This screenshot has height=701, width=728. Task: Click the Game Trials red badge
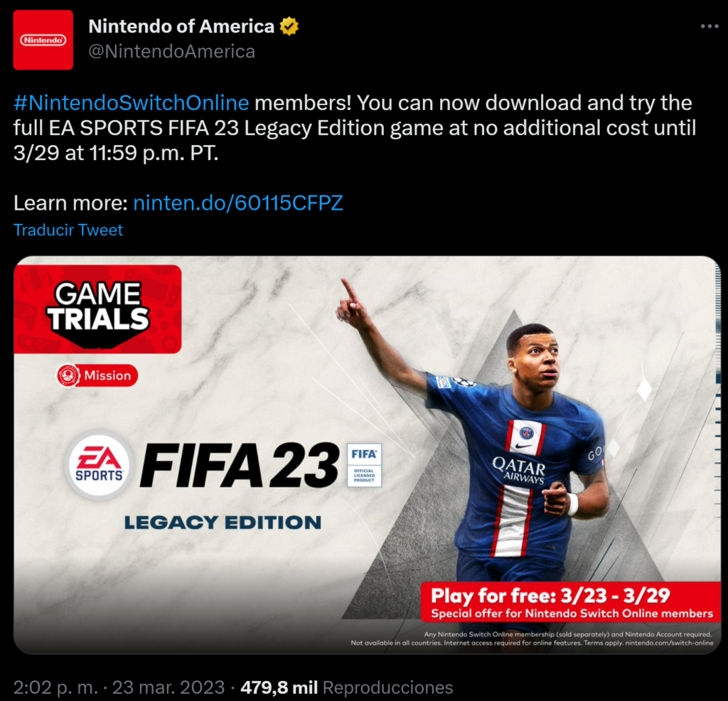tap(97, 309)
